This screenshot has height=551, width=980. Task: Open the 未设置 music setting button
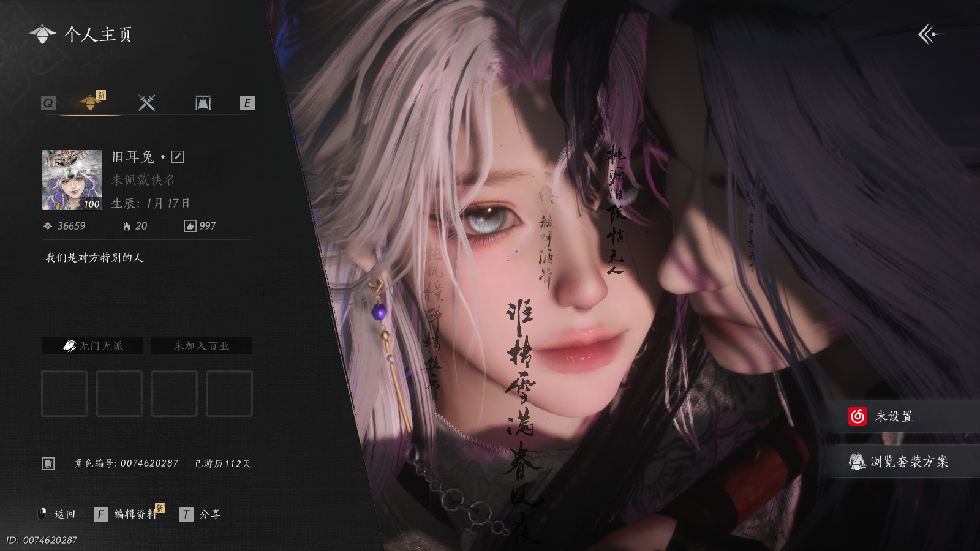[x=900, y=416]
